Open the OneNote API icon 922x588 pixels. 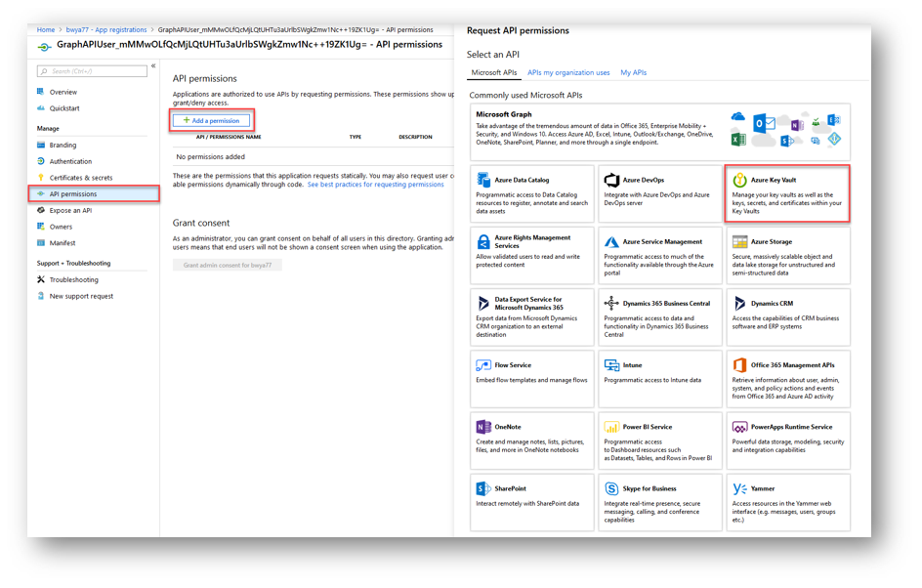(483, 427)
